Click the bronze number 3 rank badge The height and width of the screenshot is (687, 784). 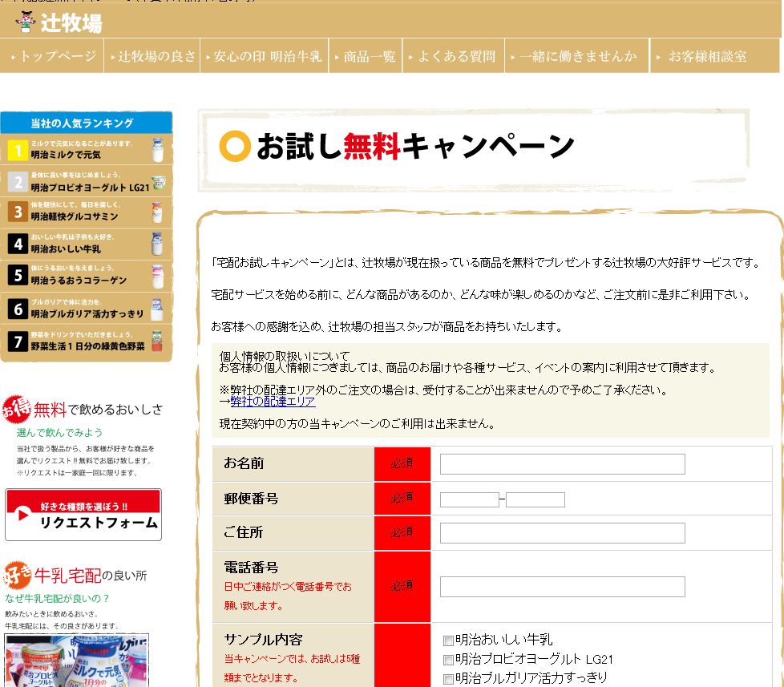(x=18, y=212)
